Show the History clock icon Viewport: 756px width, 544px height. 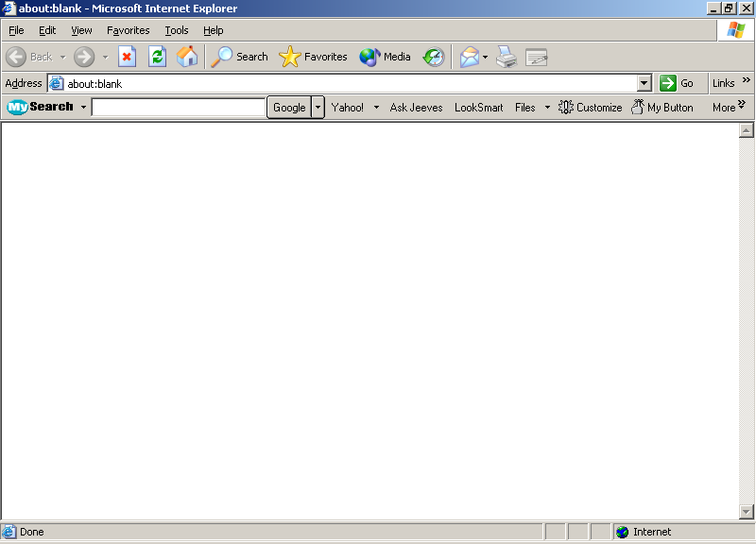434,57
